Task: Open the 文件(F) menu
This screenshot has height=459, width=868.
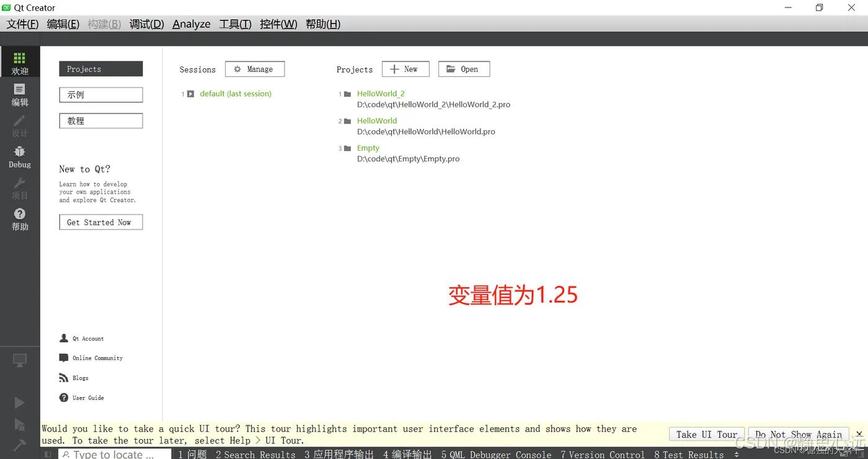Action: (x=22, y=24)
